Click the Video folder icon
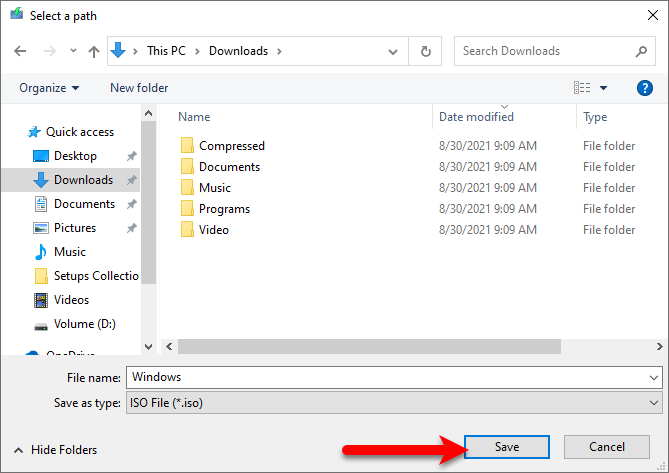669x473 pixels. 187,229
